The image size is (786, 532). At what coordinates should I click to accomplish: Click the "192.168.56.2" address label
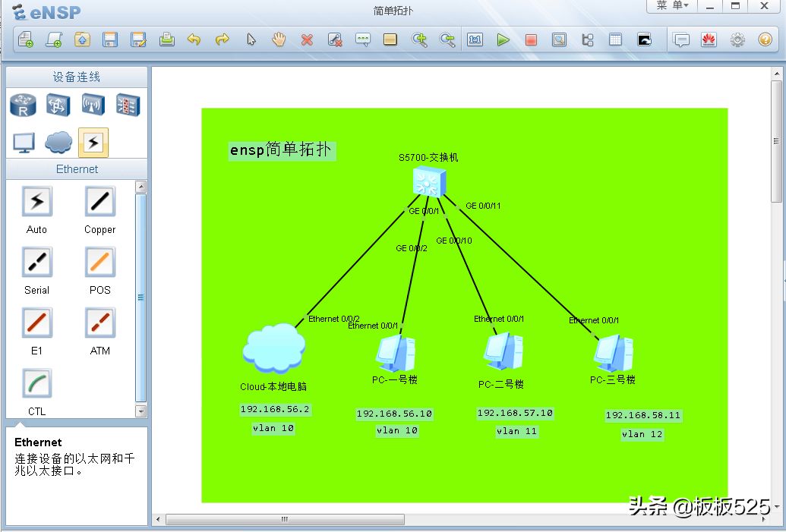(x=275, y=409)
